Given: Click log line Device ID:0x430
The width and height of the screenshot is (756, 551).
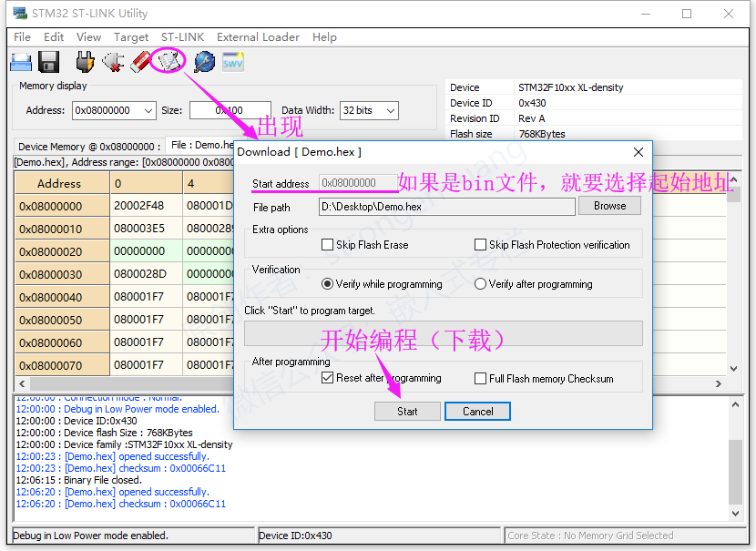Looking at the screenshot, I should (x=77, y=421).
